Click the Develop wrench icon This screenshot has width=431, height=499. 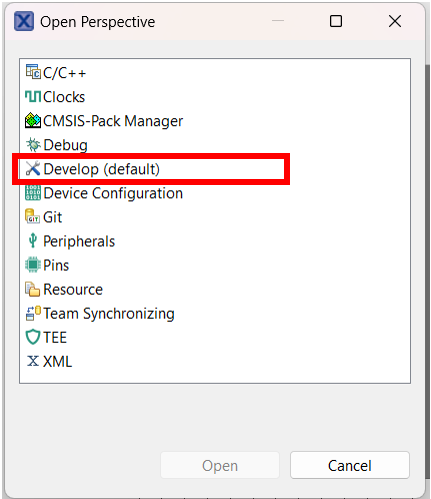tap(33, 169)
